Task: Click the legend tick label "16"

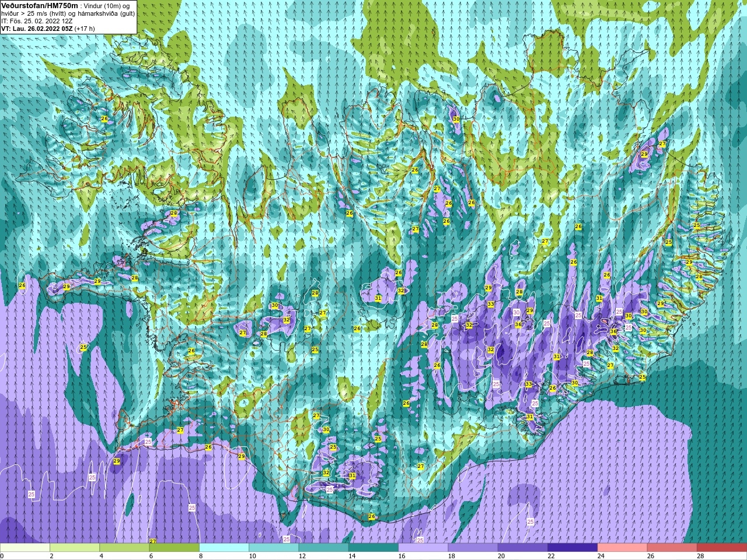Action: tap(402, 556)
